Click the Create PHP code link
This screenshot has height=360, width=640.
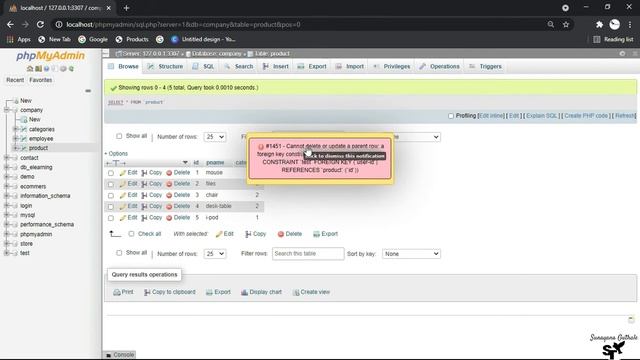[x=586, y=116]
